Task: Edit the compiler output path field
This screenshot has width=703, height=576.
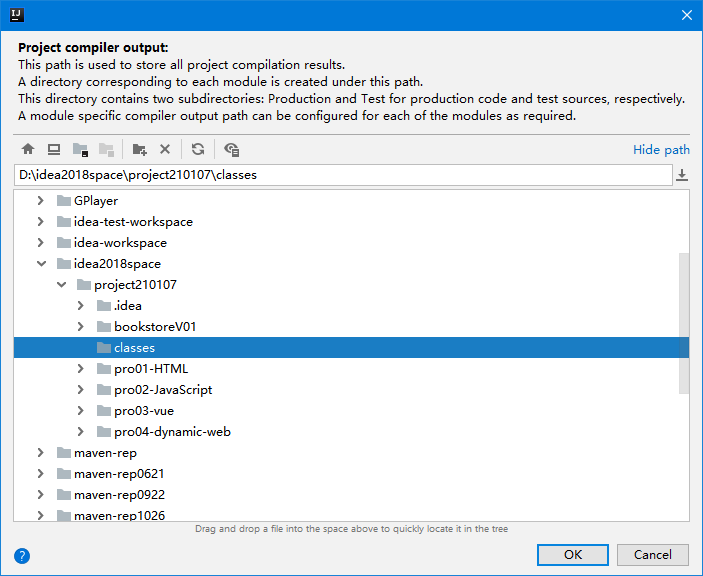Action: [x=343, y=175]
